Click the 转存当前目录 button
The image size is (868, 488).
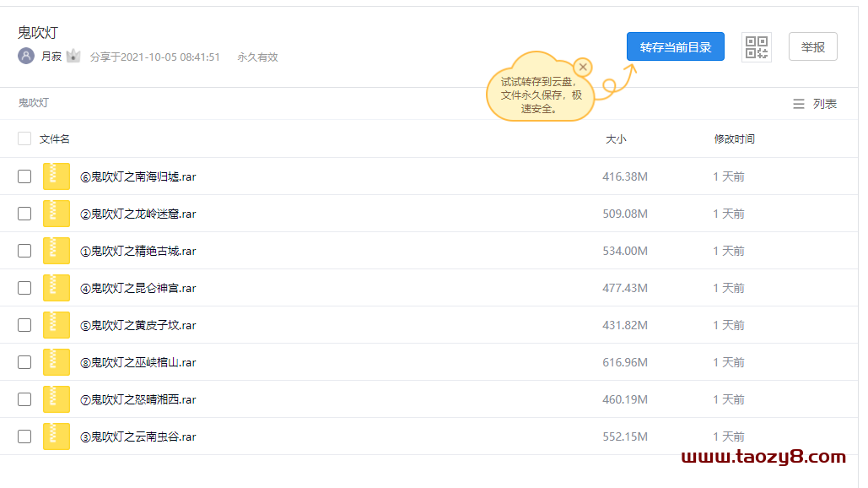pos(676,46)
